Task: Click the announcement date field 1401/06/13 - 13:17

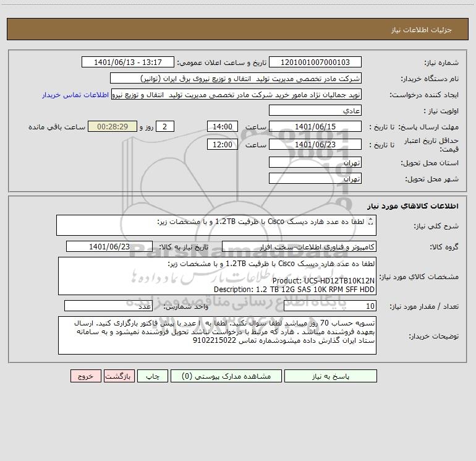Action: point(128,62)
